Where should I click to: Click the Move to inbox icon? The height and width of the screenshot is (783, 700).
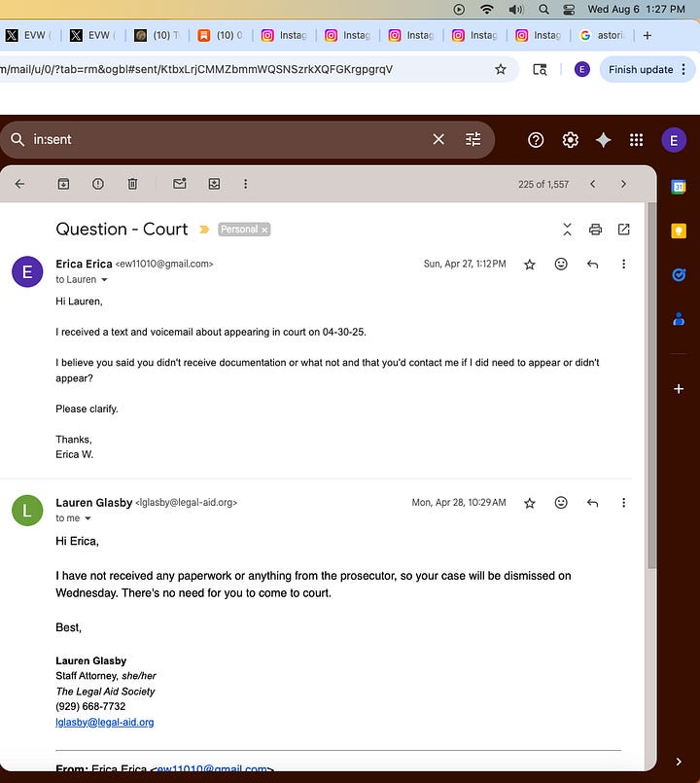click(214, 184)
